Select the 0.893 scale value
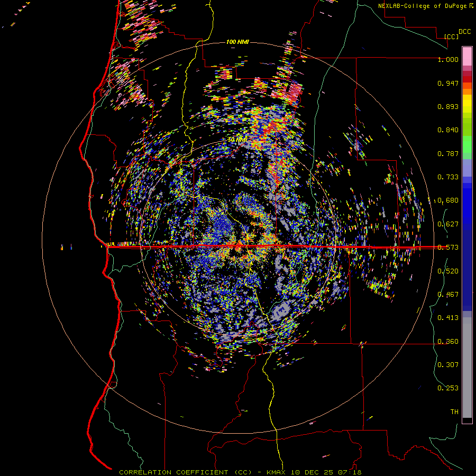 coord(448,106)
